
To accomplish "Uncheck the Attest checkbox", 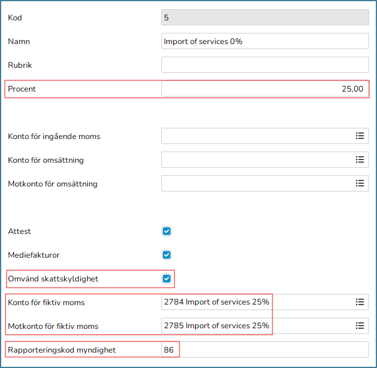I will tap(167, 231).
